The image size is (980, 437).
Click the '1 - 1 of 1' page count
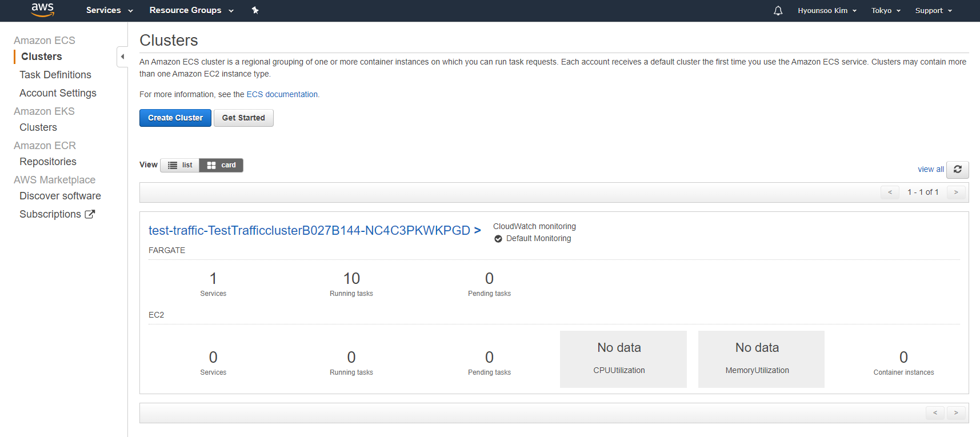coord(923,192)
